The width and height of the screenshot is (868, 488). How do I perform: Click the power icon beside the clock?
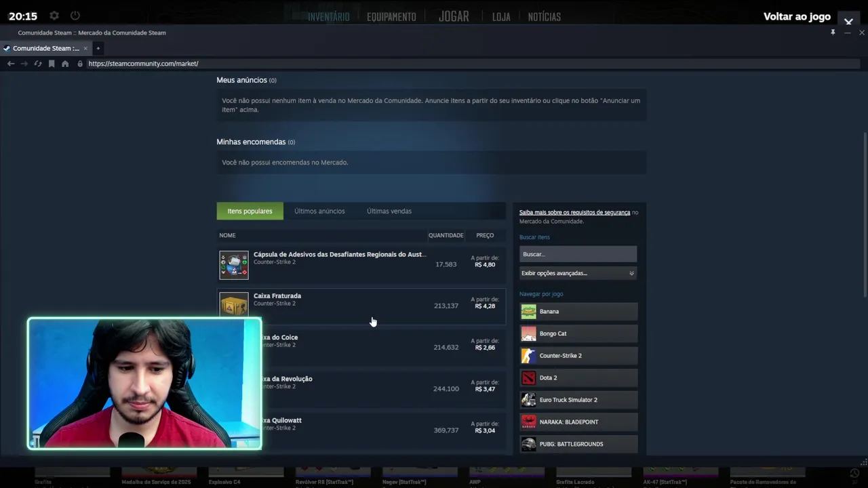click(x=75, y=16)
